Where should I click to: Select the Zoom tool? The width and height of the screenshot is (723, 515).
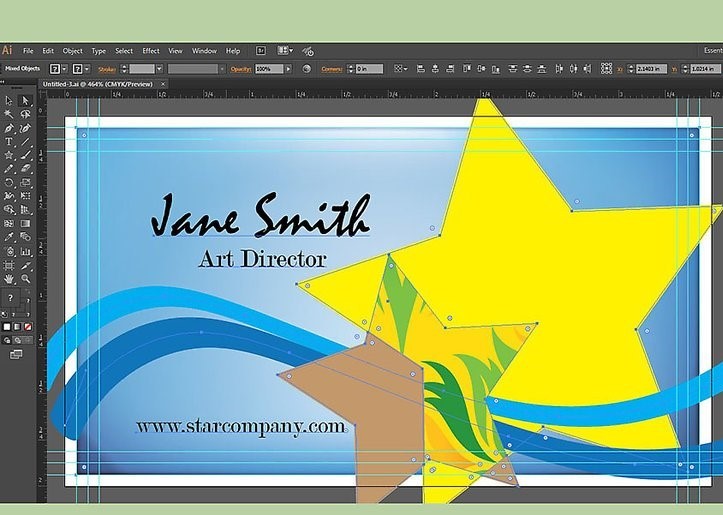26,281
